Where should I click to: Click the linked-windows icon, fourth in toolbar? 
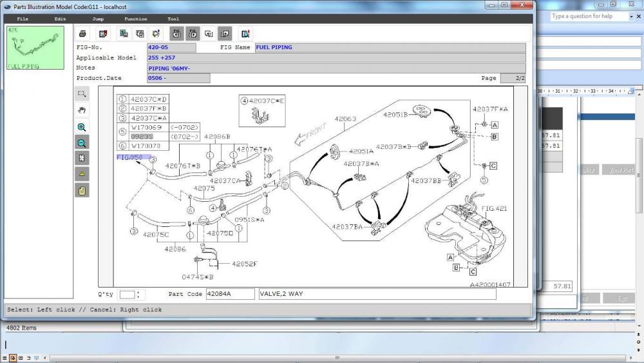pos(140,34)
